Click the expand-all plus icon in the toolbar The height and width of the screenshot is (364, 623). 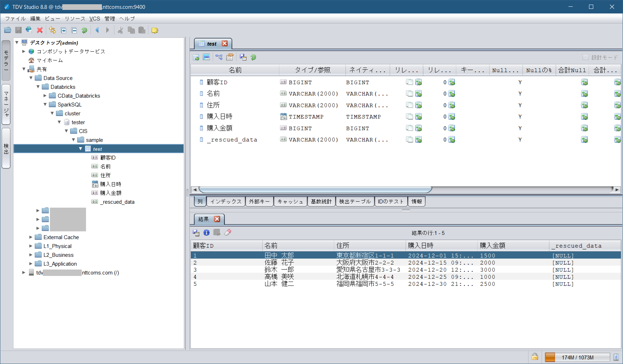[x=64, y=30]
